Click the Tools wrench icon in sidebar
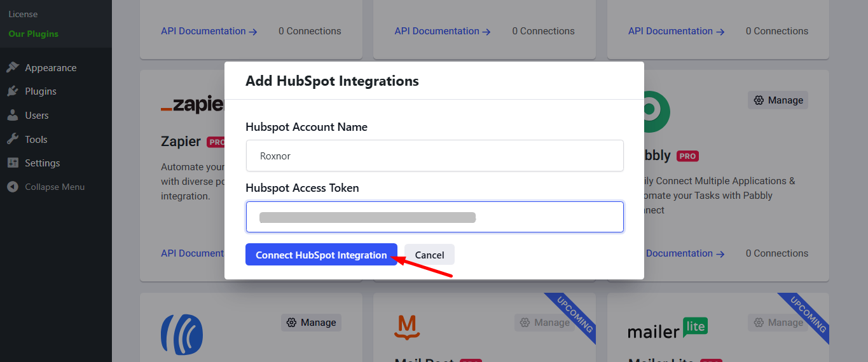This screenshot has width=868, height=362. [13, 140]
